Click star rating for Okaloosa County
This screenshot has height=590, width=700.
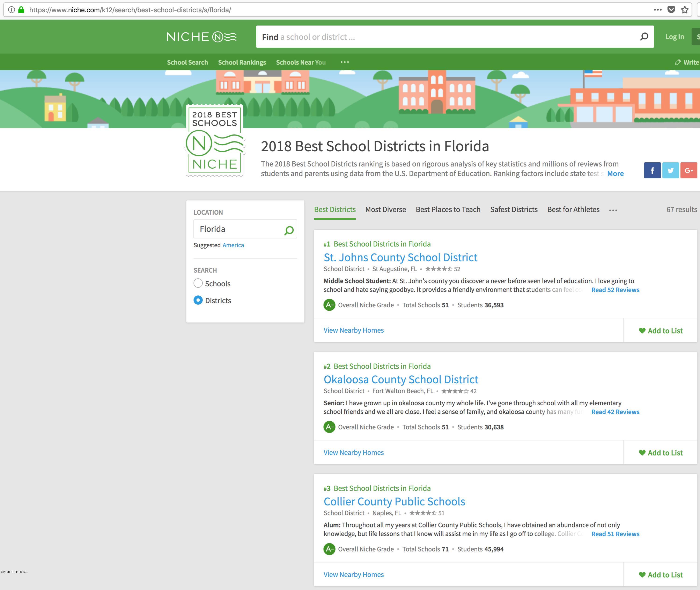coord(455,391)
